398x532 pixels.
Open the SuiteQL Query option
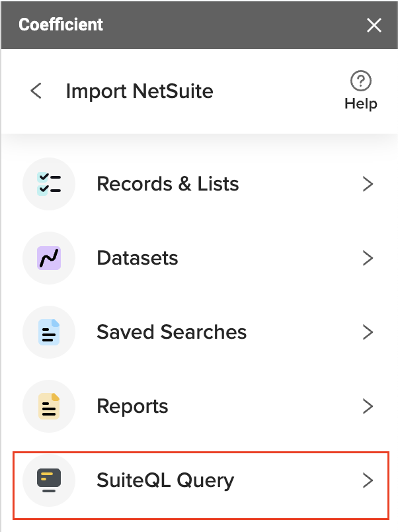(201, 485)
